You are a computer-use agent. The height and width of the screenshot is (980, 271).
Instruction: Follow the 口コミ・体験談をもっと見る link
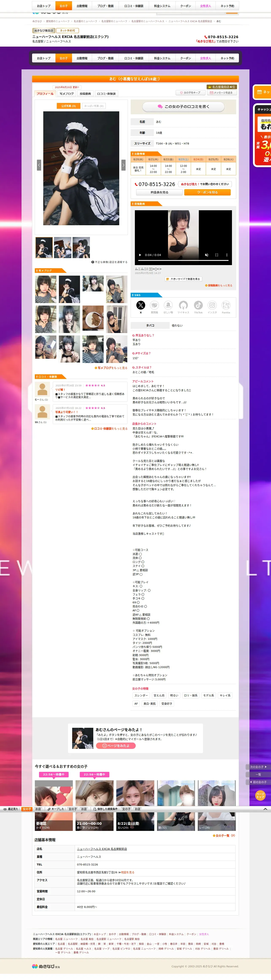(x=110, y=428)
